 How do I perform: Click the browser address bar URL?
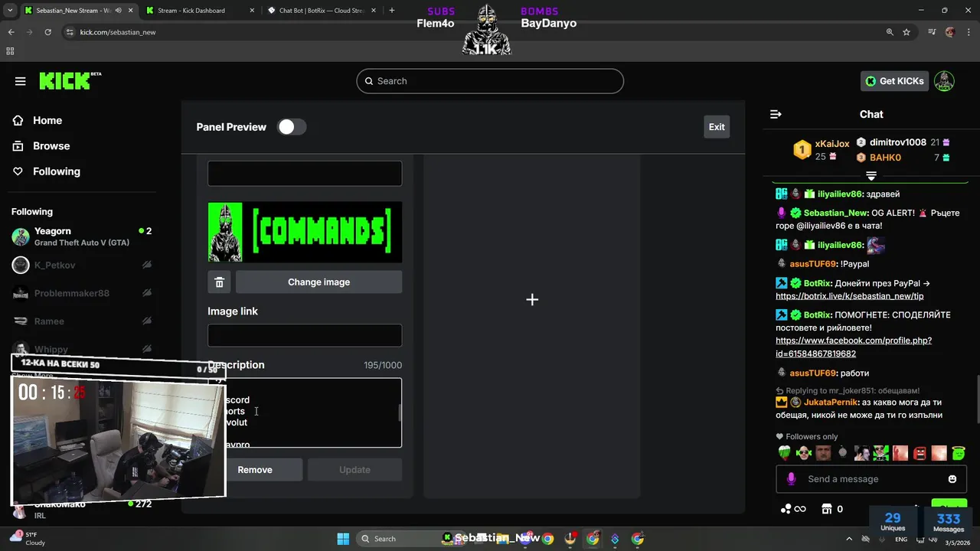[x=118, y=32]
